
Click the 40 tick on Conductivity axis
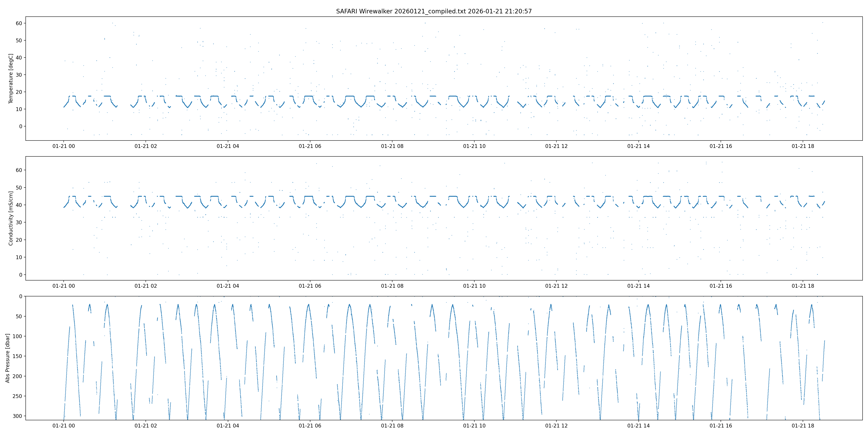point(19,205)
